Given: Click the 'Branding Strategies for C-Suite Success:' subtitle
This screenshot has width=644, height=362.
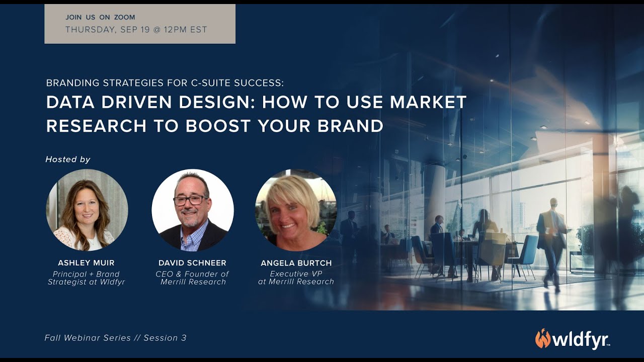Looking at the screenshot, I should pos(165,83).
